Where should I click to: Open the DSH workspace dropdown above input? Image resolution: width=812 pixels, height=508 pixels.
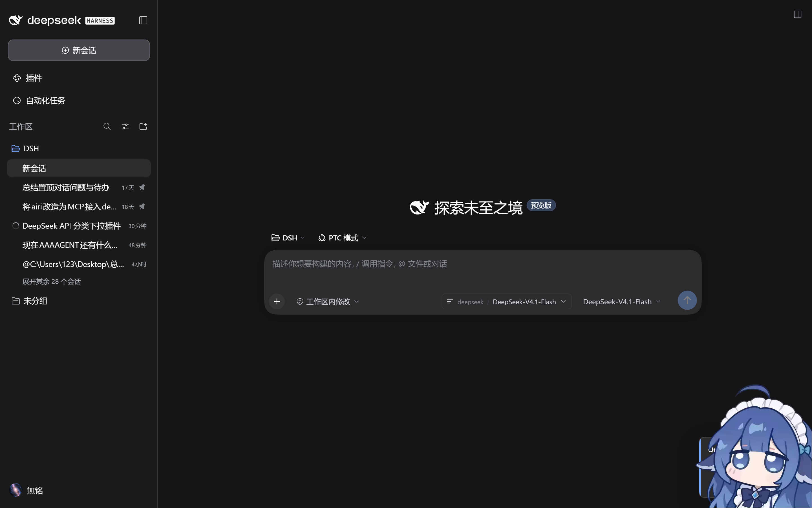(288, 238)
